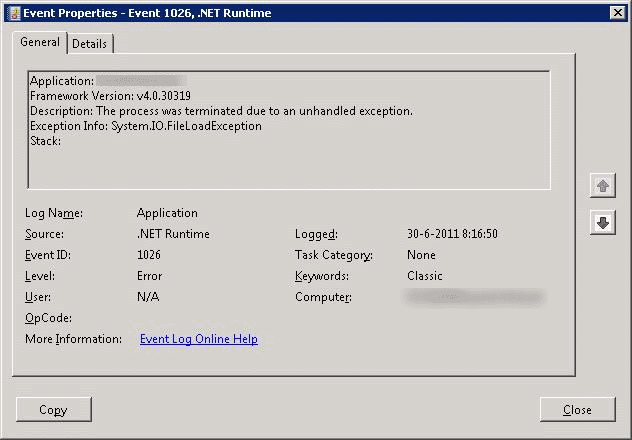Select the Keywords value Classic
Image resolution: width=632 pixels, height=440 pixels.
click(424, 276)
